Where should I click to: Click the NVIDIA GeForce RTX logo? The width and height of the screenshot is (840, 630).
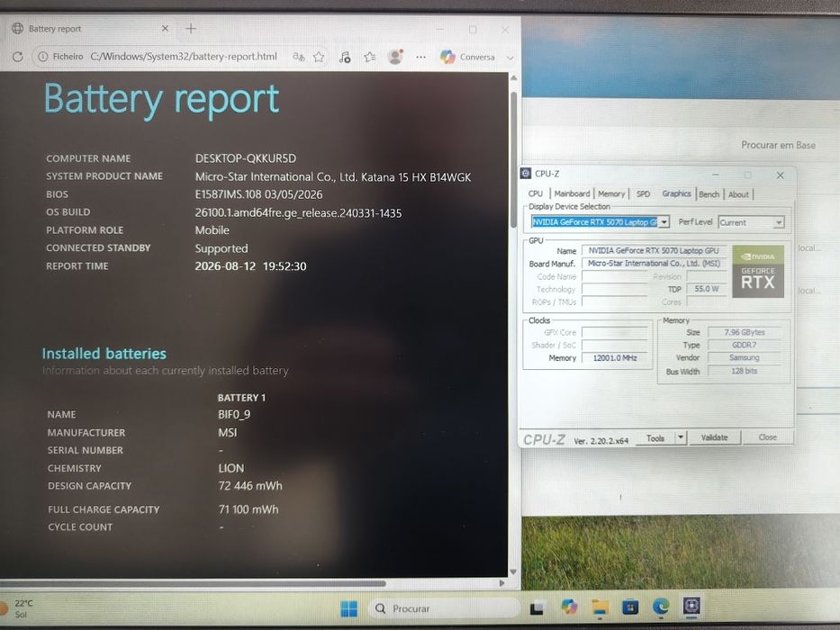point(758,272)
